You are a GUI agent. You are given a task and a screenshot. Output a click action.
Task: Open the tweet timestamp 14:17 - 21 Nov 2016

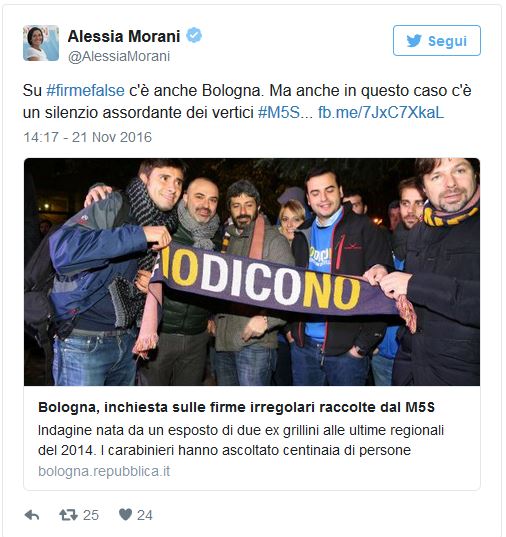point(87,137)
